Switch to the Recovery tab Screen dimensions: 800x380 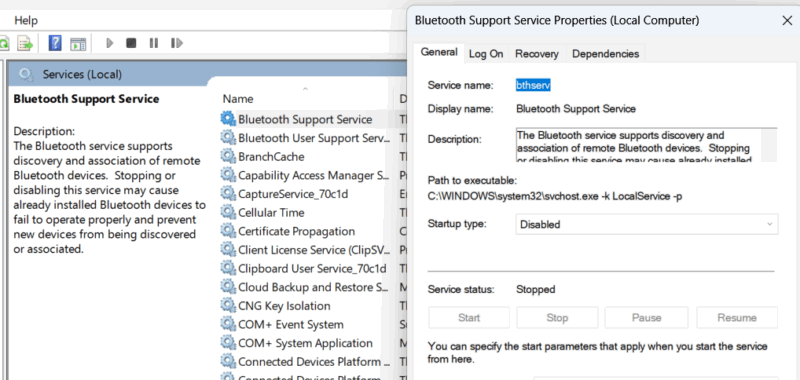click(x=537, y=54)
